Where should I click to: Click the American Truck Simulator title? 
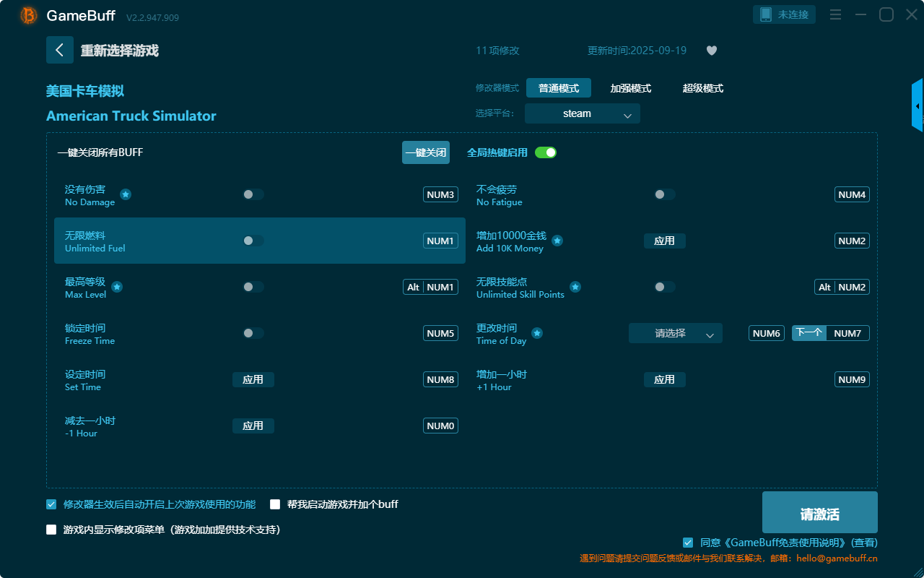(x=131, y=116)
